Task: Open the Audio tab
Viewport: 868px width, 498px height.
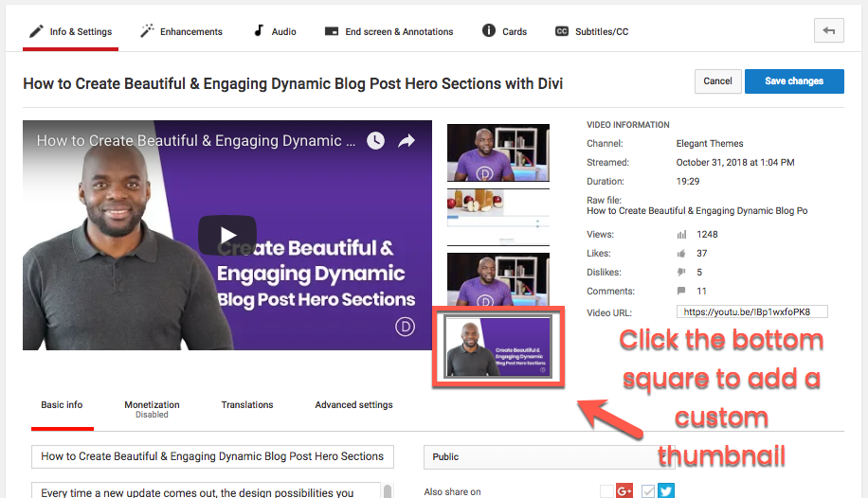Action: point(275,31)
